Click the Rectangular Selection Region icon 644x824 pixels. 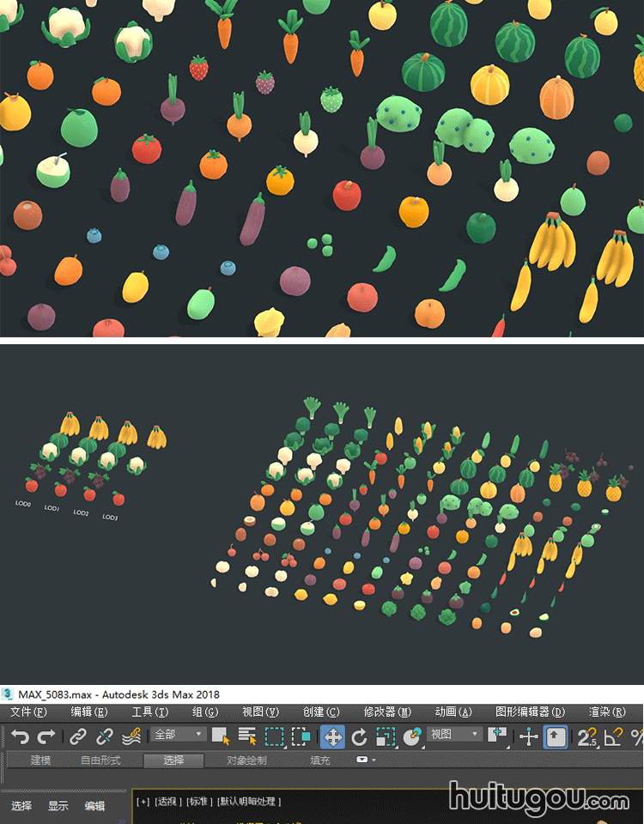[x=274, y=736]
